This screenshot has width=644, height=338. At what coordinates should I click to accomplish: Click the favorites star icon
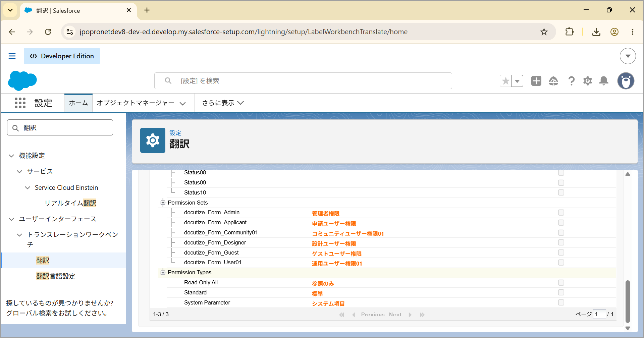tap(506, 81)
